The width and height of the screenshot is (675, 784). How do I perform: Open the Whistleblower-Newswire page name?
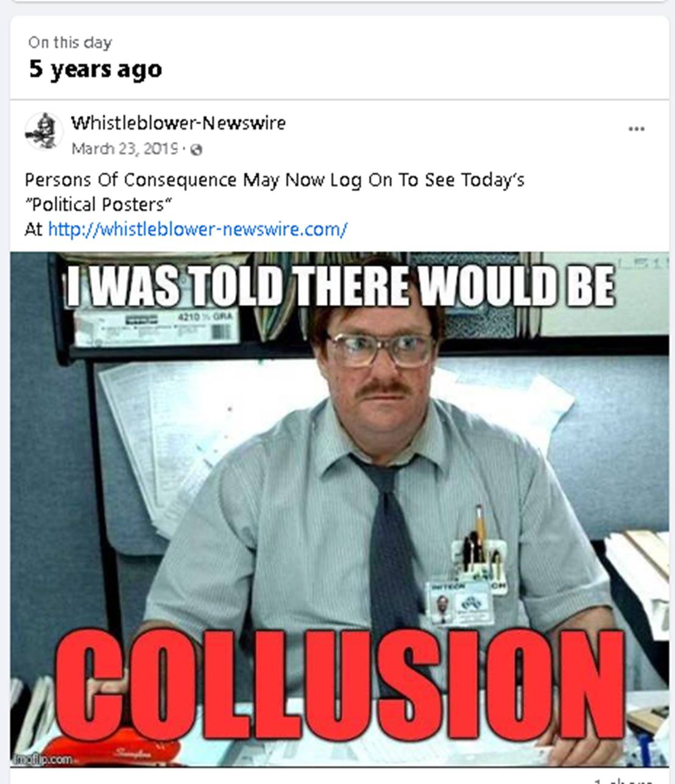point(178,122)
